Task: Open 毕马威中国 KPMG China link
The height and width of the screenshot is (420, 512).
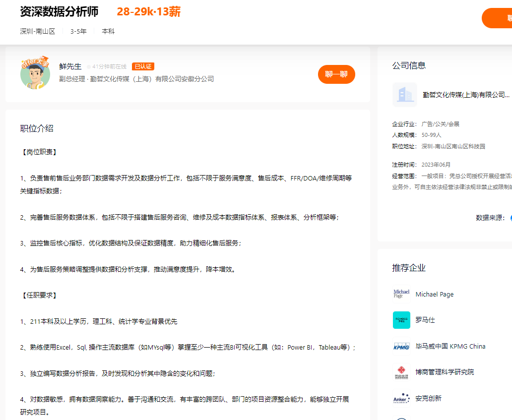Action: click(x=450, y=347)
